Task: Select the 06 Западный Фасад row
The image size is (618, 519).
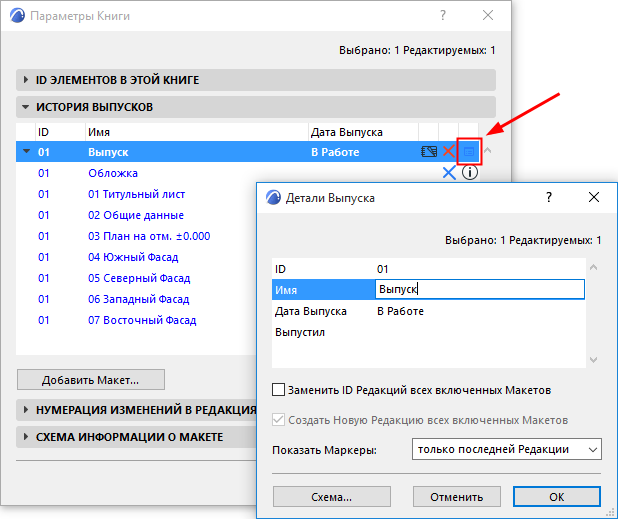Action: (138, 299)
